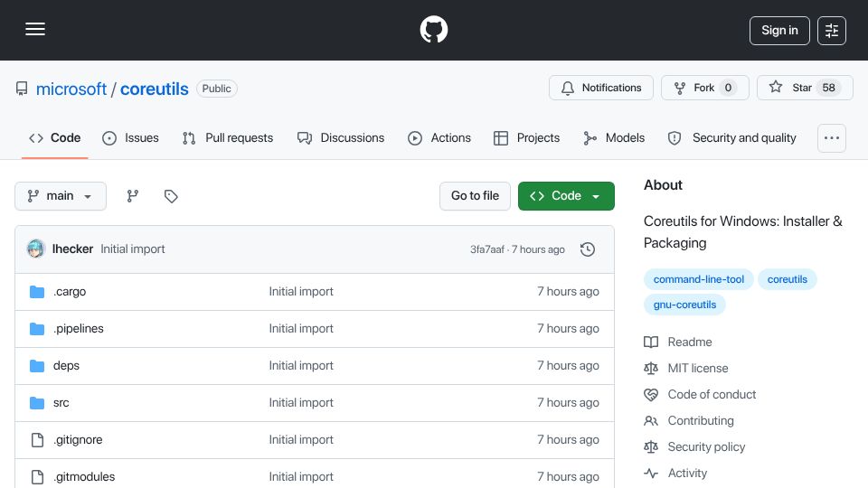Open the appearance settings icon button

click(x=832, y=31)
